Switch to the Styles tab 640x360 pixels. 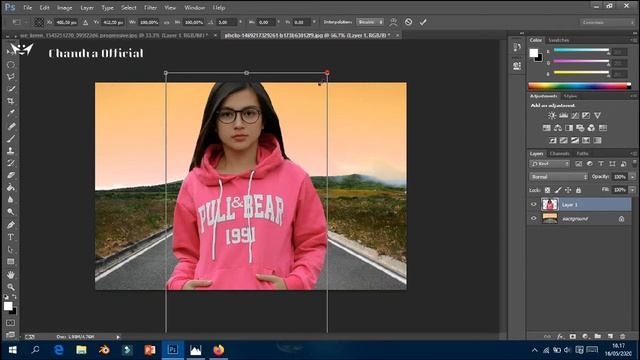570,96
